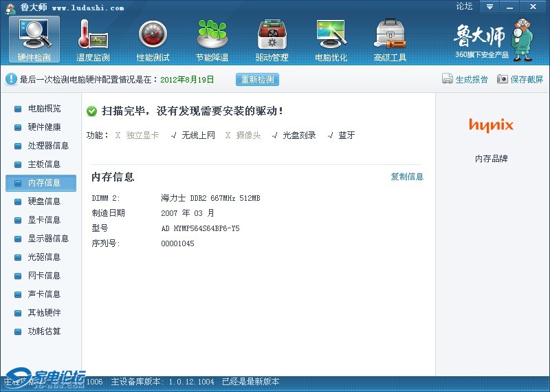
Task: Select 网卡信息 in the sidebar
Action: (x=44, y=276)
